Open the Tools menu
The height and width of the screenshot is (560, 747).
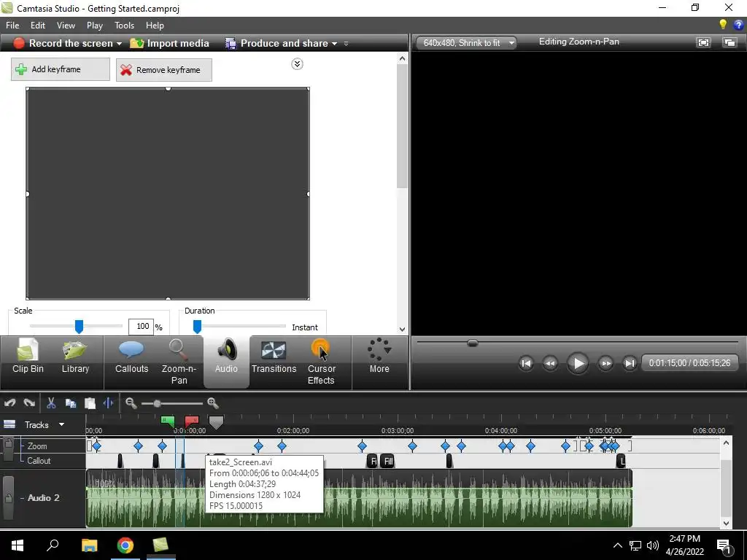(x=124, y=26)
